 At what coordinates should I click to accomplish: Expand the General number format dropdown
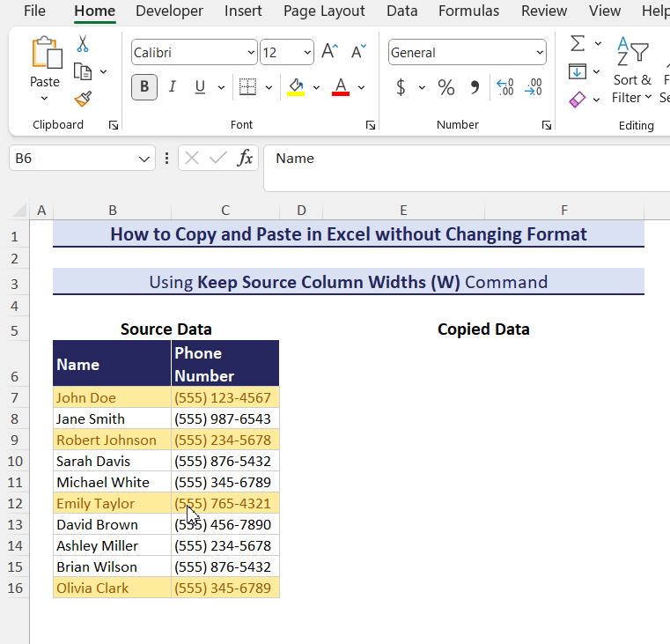538,53
